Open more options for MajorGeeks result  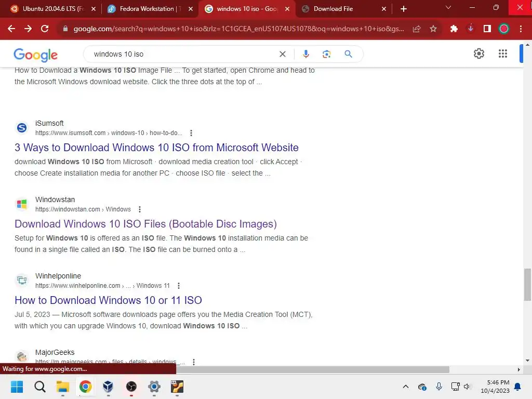193,362
